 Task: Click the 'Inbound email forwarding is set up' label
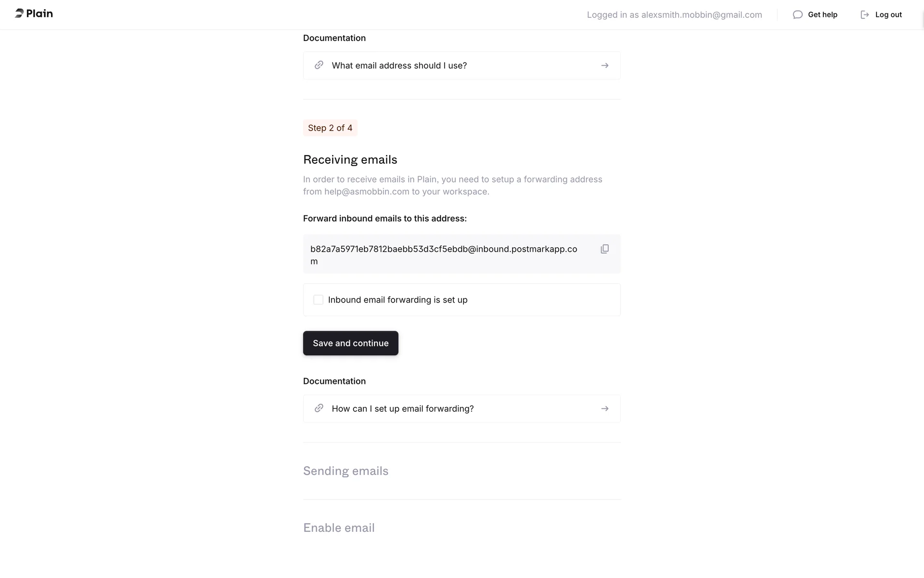[x=398, y=300]
